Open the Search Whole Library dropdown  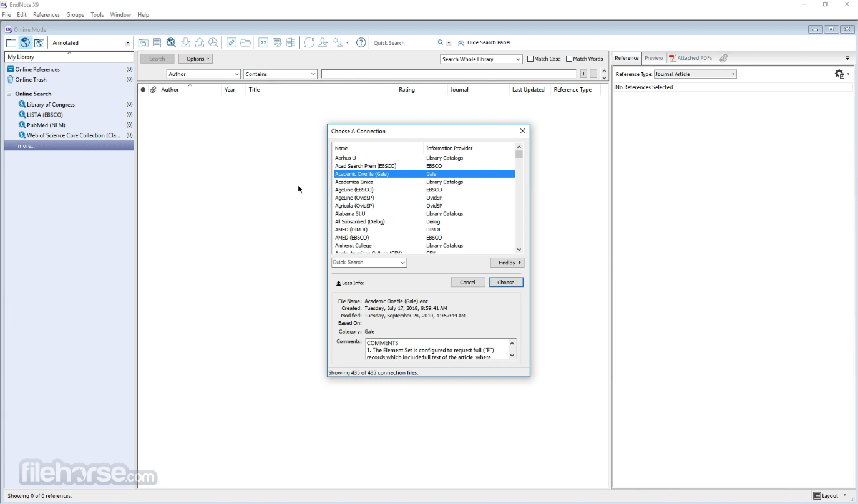481,59
